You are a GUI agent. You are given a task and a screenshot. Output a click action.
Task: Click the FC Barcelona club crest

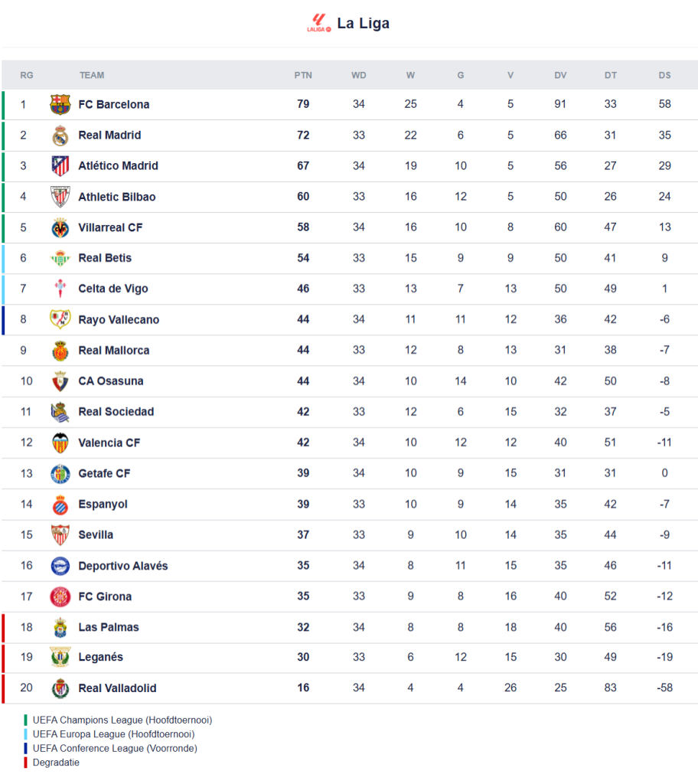(60, 105)
